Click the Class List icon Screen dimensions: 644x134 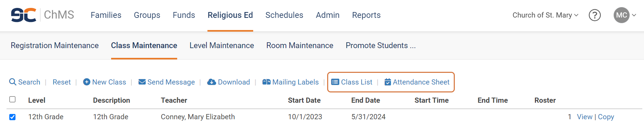coord(335,82)
